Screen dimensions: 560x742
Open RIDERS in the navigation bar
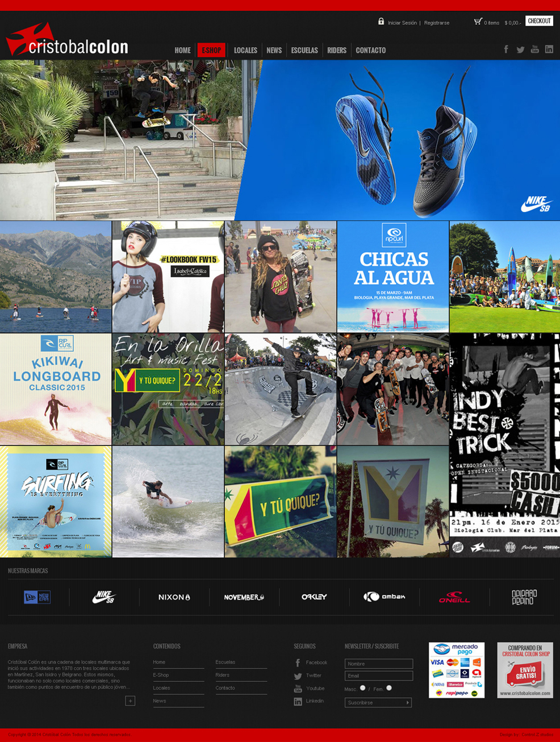(337, 50)
